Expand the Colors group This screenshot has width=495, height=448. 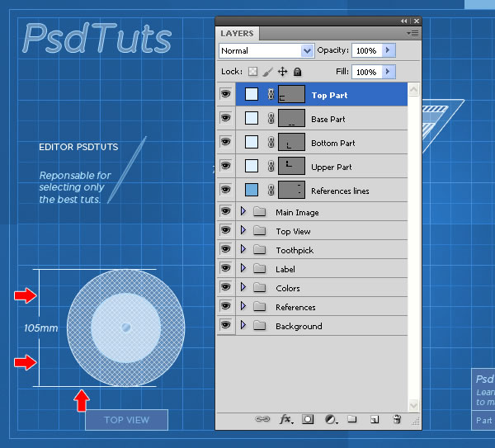[x=243, y=286]
